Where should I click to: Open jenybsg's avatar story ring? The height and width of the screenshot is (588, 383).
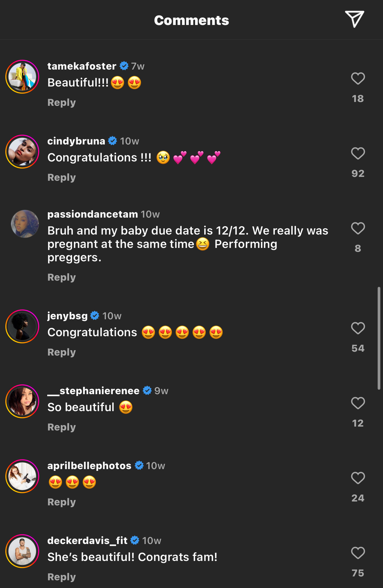coord(22,326)
